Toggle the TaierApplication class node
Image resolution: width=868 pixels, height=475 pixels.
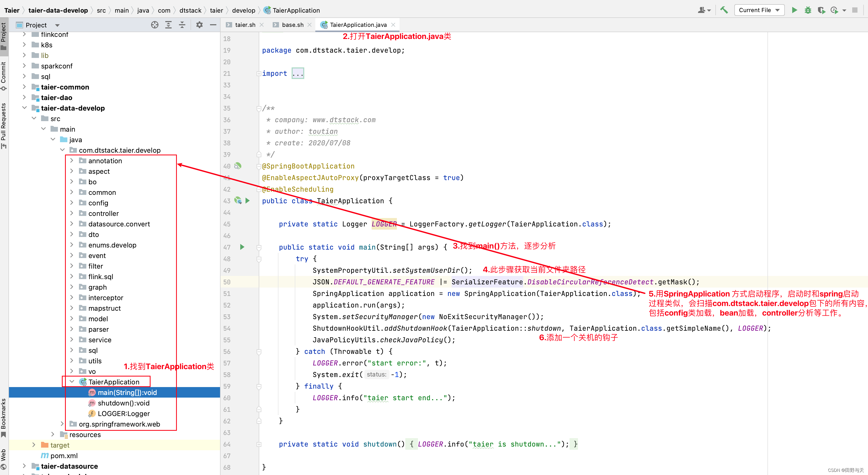point(70,382)
